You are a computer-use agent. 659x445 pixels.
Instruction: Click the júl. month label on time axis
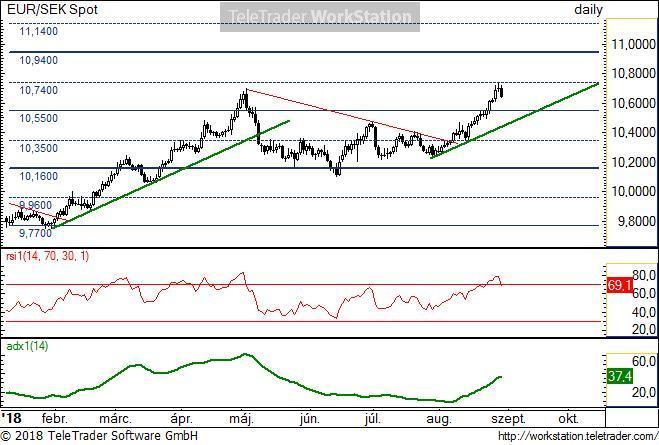click(373, 419)
